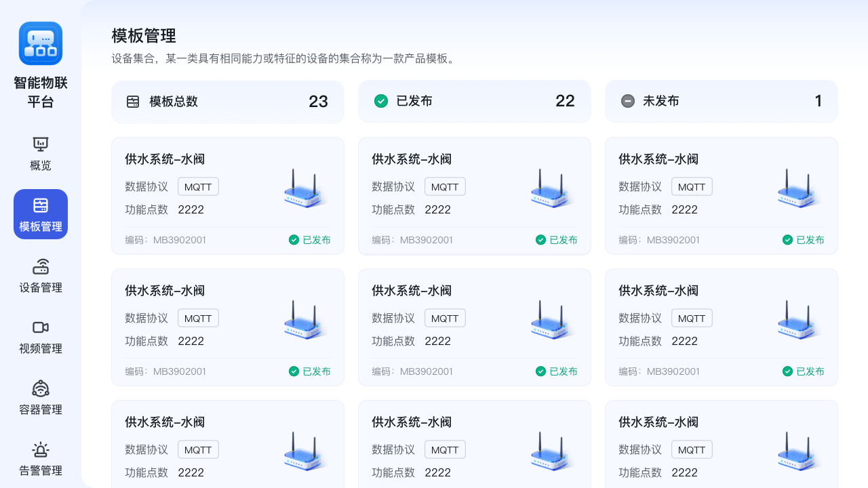Click the 未发布 unpublished count card

click(721, 100)
